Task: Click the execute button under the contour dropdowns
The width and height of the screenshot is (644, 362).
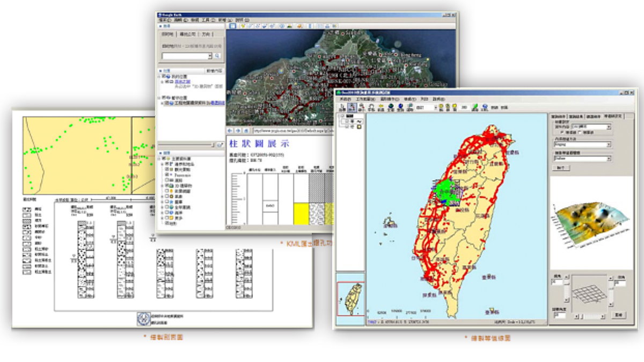Action: tap(561, 167)
